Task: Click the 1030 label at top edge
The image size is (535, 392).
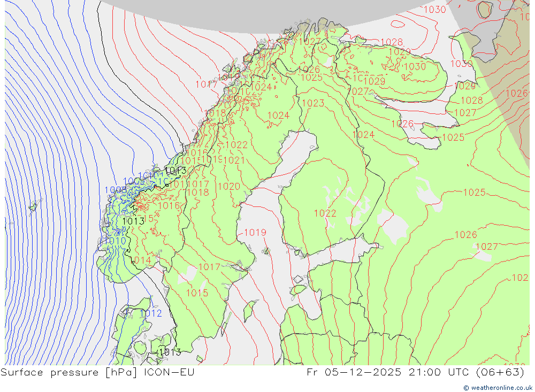Action: [434, 9]
